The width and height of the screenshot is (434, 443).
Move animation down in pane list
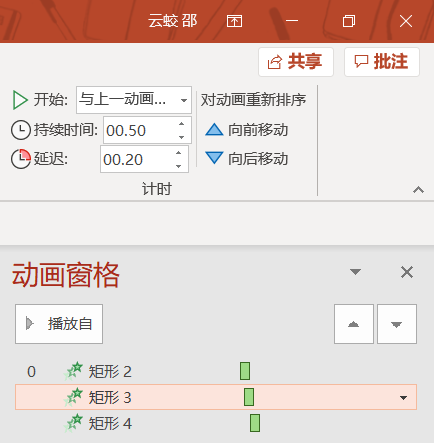tap(397, 324)
